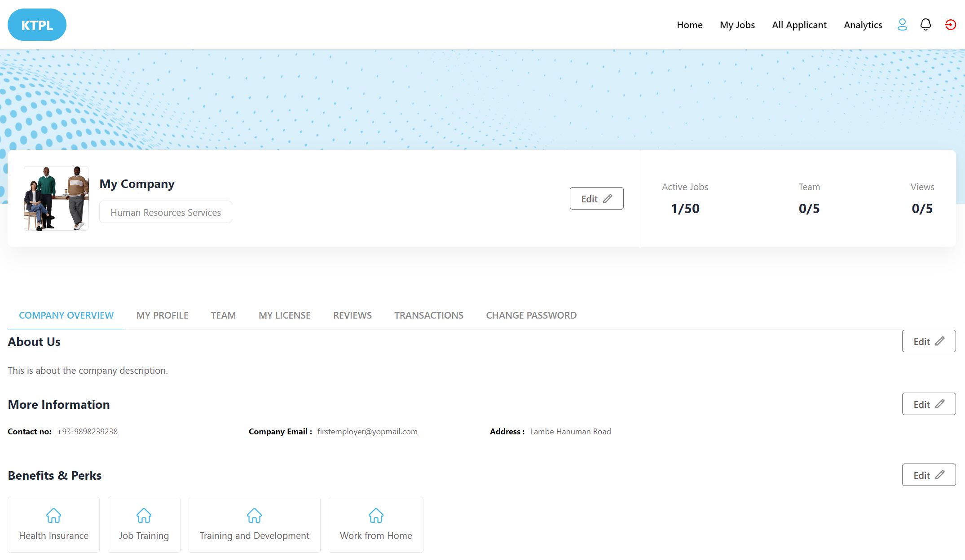Open the Change Password tab
The image size is (965, 560).
pyautogui.click(x=531, y=315)
